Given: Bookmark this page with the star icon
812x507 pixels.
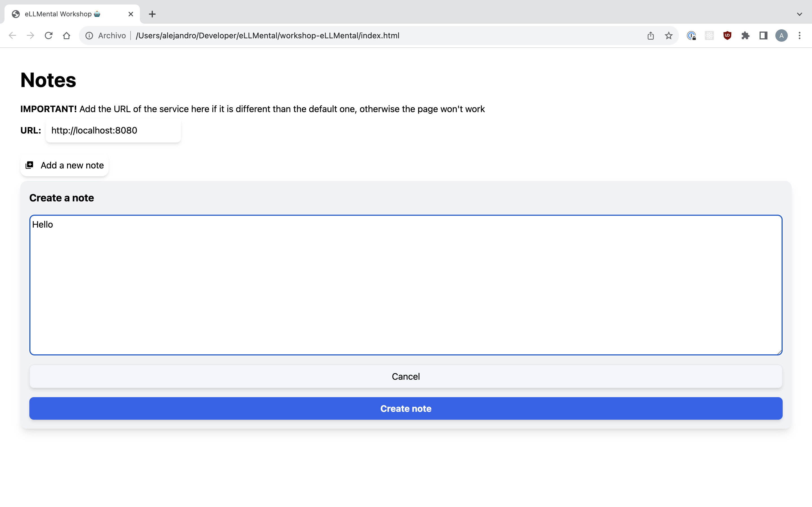Looking at the screenshot, I should [x=668, y=35].
